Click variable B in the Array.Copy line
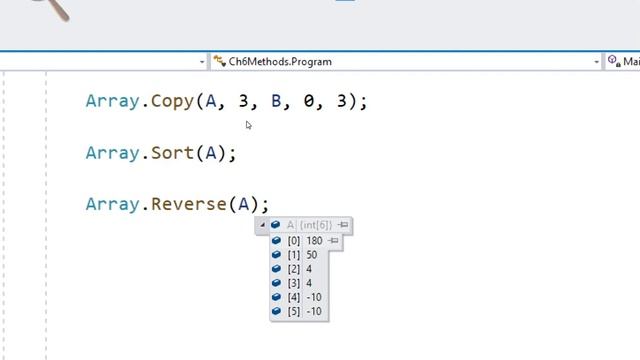 (276, 101)
